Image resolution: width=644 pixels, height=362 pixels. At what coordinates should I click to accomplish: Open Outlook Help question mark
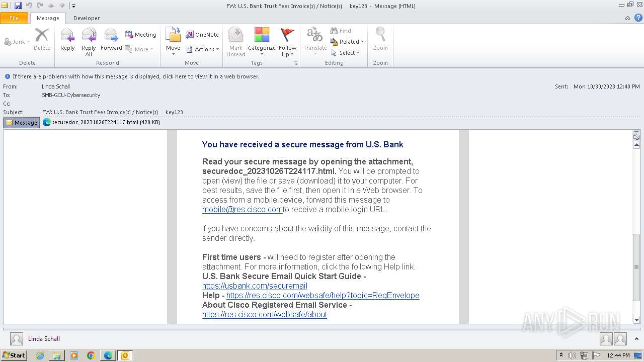(x=638, y=18)
